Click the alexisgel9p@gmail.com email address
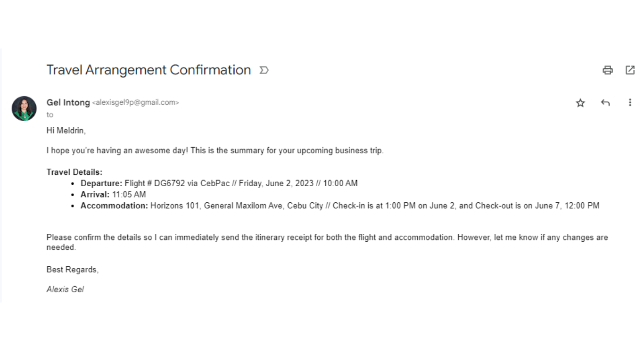 [135, 102]
